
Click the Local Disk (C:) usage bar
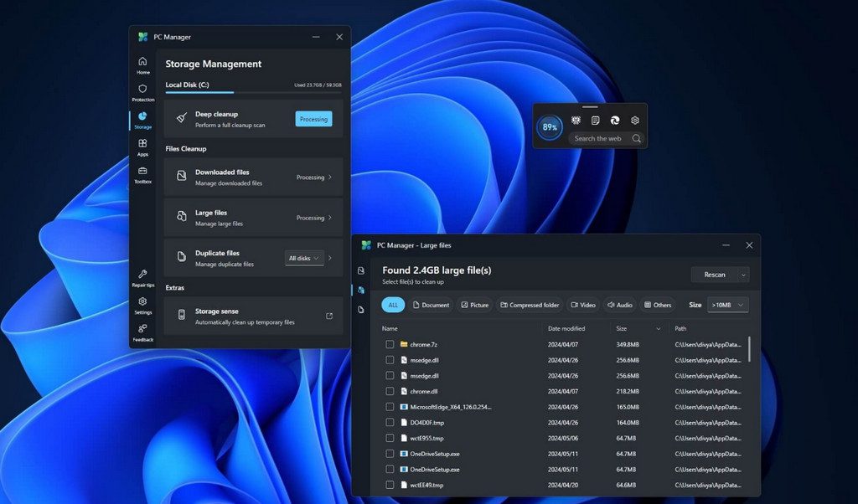click(x=253, y=92)
